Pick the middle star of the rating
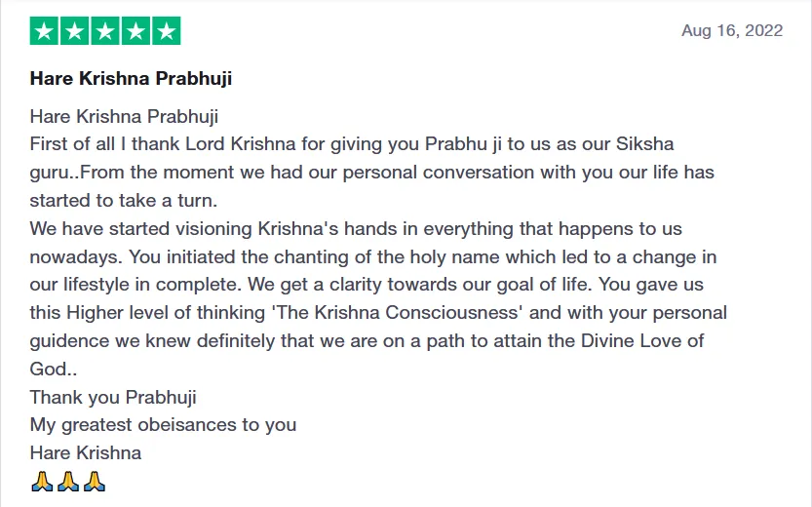This screenshot has width=812, height=507. [105, 31]
